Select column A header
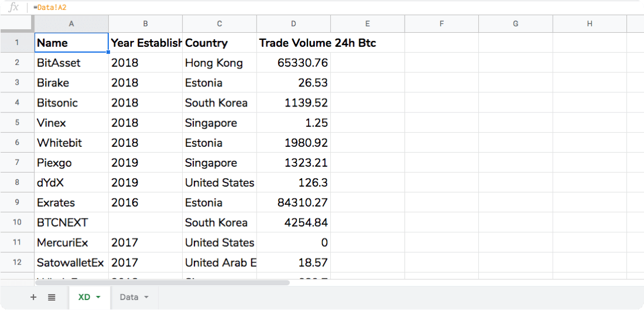This screenshot has height=310, width=644. (x=71, y=24)
